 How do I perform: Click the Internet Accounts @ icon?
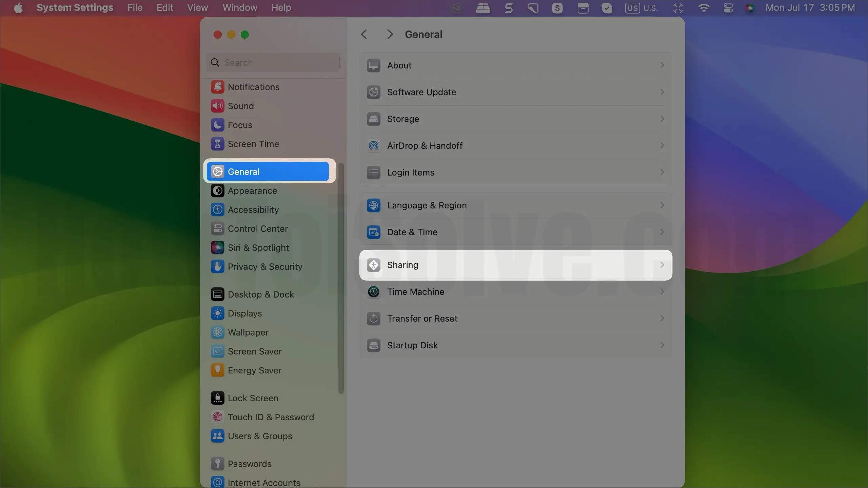(x=217, y=482)
